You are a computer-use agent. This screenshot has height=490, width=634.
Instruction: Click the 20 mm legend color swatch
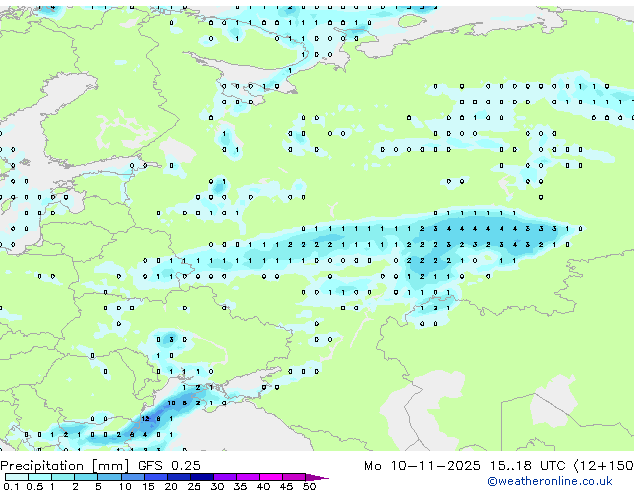(179, 477)
